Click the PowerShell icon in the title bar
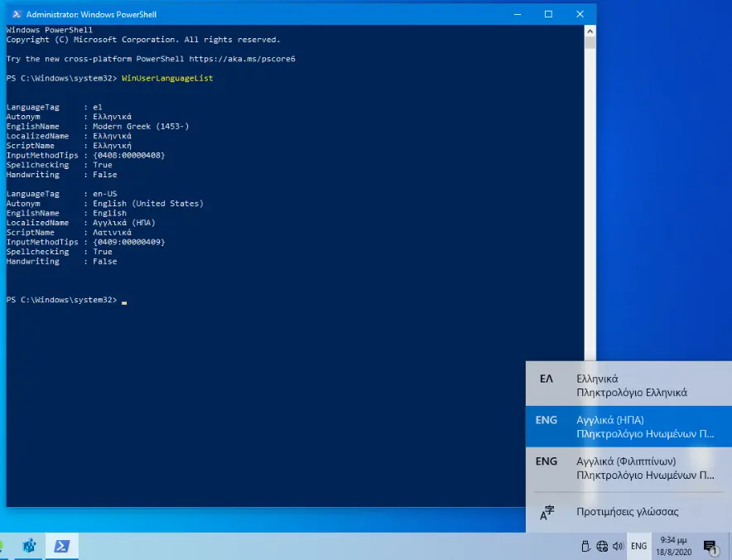Image resolution: width=732 pixels, height=560 pixels. pos(17,14)
